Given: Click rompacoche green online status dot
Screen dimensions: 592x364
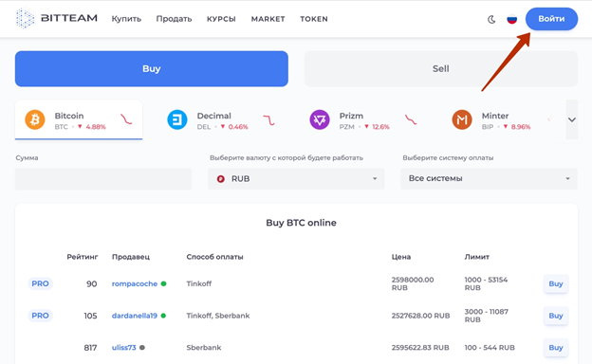Looking at the screenshot, I should [163, 283].
